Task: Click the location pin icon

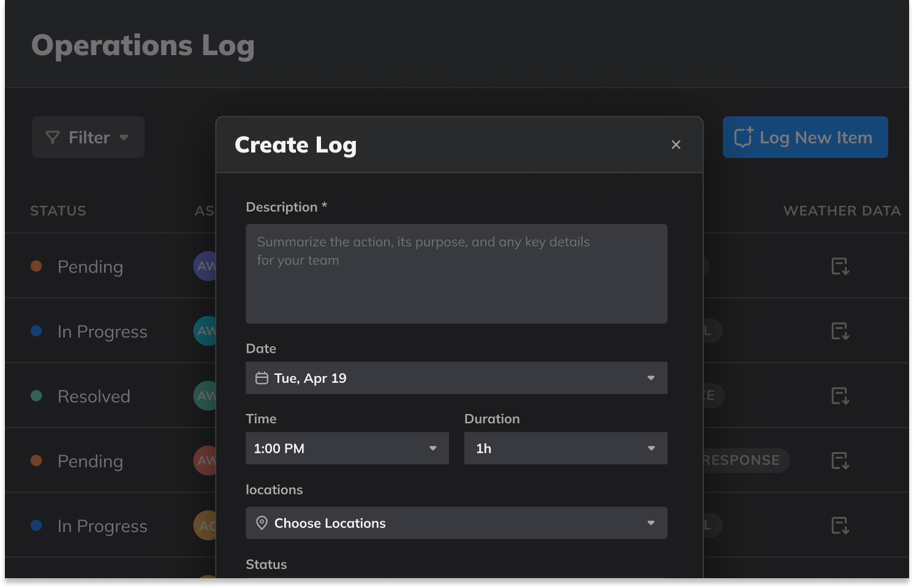Action: pos(262,523)
